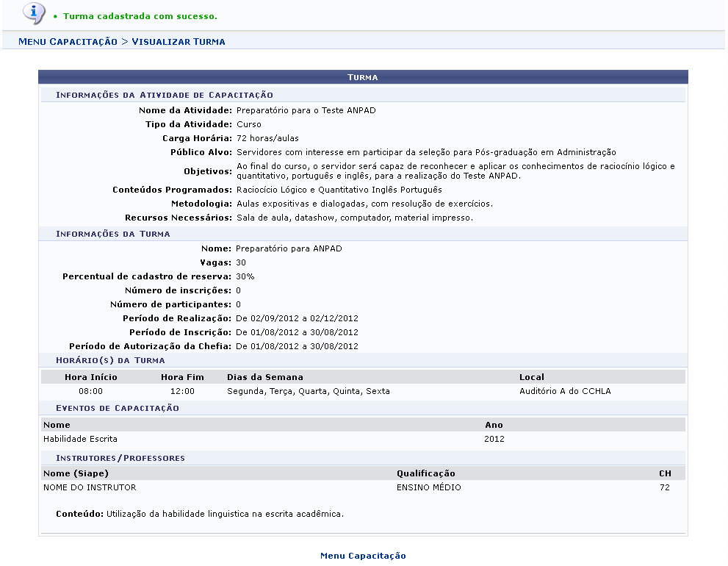
Task: Click the Local column header
Action: point(532,377)
